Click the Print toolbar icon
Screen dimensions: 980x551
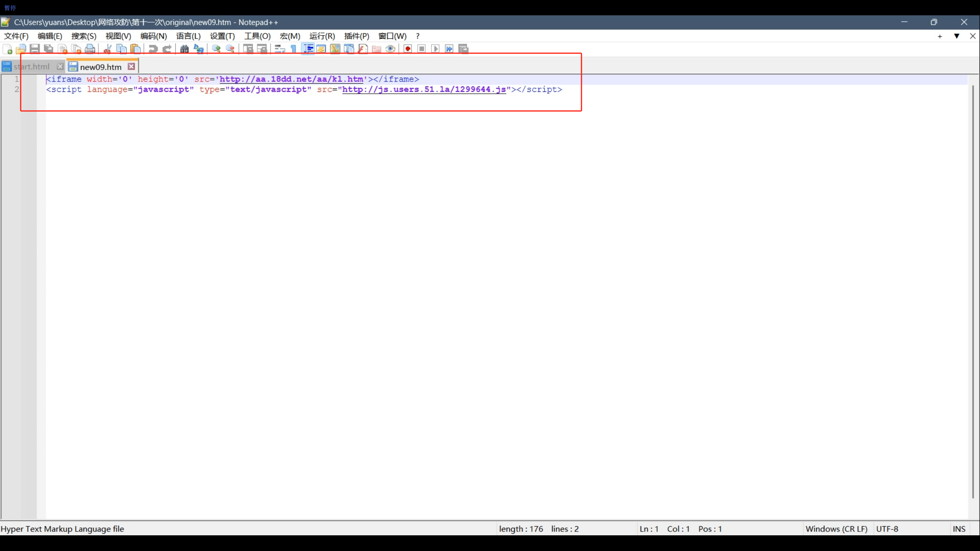pos(90,49)
